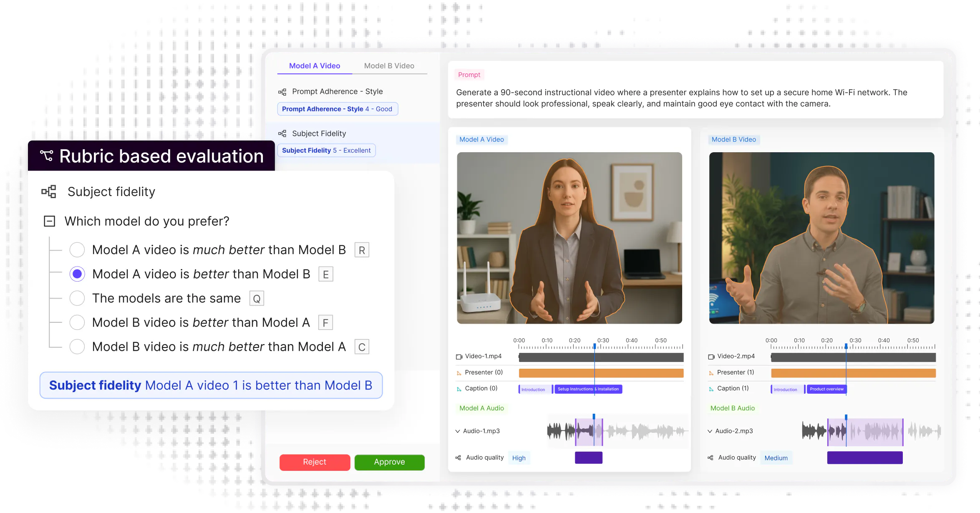Click the Presenter (0) segmentation icon
This screenshot has height=513, width=980.
[x=459, y=373]
